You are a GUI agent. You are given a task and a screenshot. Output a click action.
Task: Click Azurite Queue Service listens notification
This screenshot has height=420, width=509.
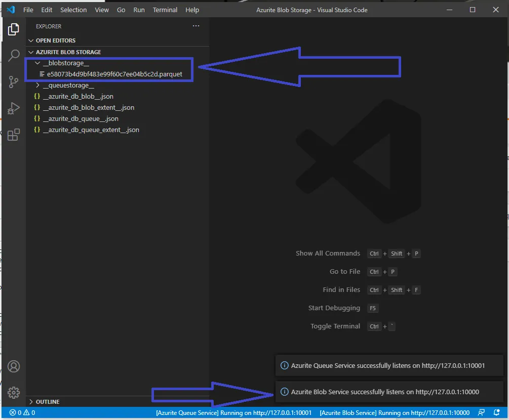[389, 365]
